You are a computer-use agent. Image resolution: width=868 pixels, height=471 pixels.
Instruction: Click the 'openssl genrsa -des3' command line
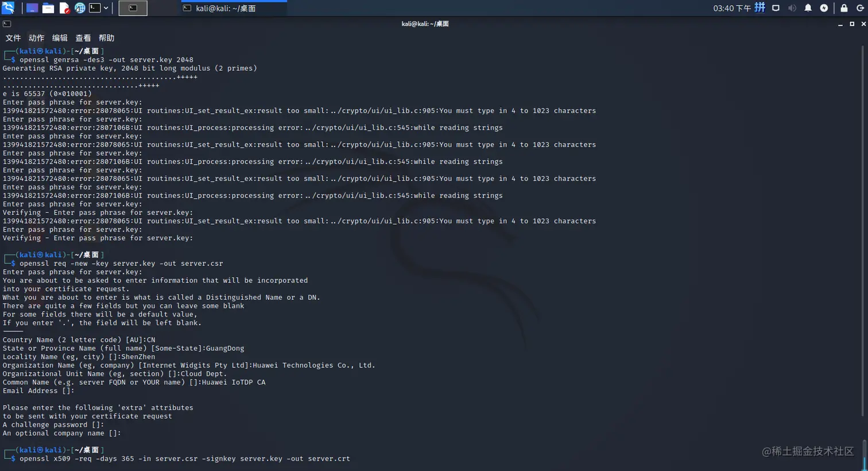point(106,60)
